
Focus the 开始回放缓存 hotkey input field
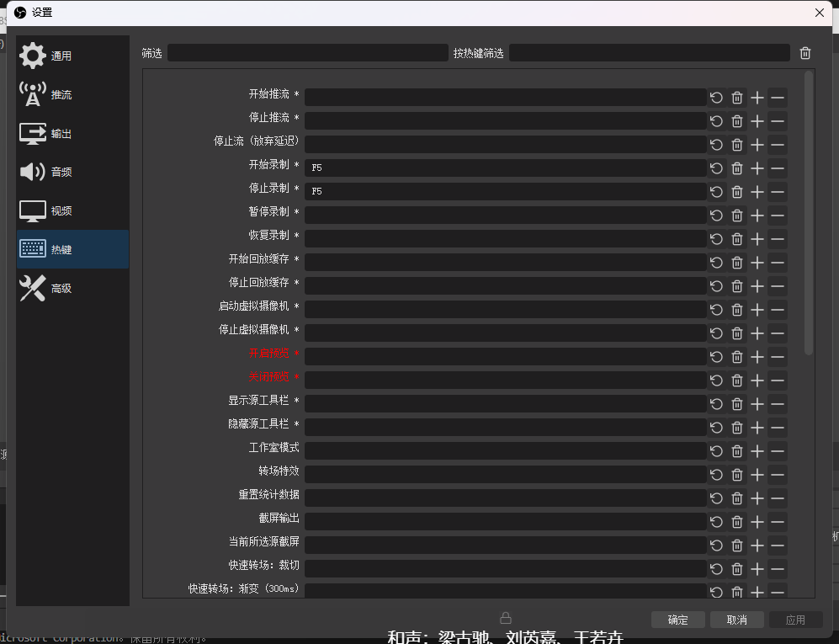(505, 263)
